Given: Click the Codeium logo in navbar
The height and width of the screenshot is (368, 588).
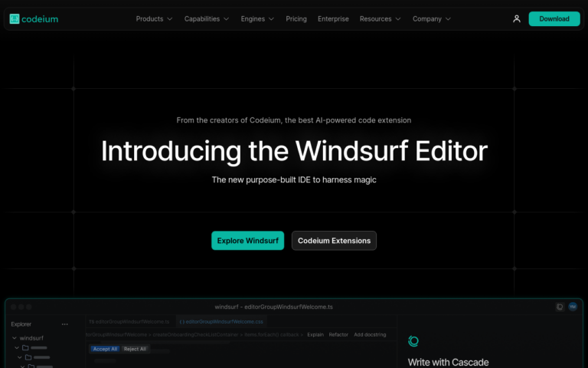Looking at the screenshot, I should click(34, 18).
